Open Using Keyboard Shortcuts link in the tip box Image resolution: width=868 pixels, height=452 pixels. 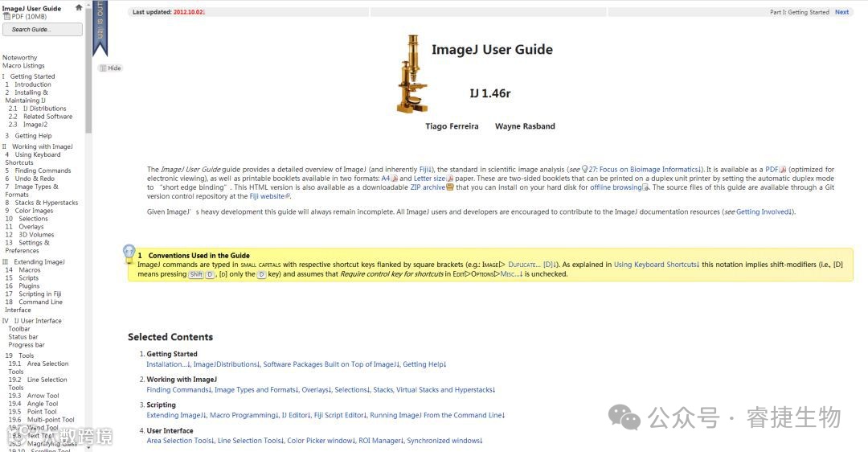(x=657, y=265)
